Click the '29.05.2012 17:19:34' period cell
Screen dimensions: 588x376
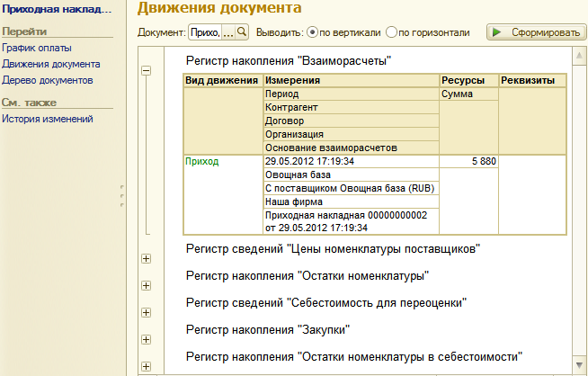[x=351, y=161]
